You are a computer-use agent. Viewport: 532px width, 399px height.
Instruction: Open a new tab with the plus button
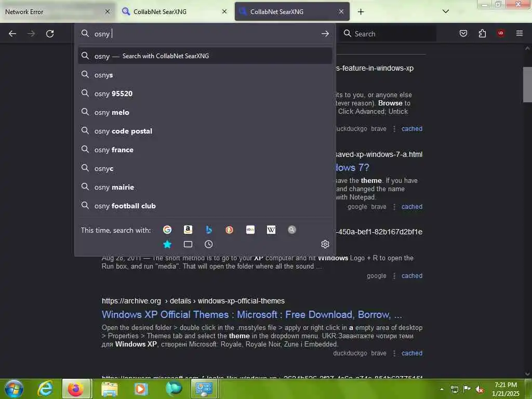361,12
